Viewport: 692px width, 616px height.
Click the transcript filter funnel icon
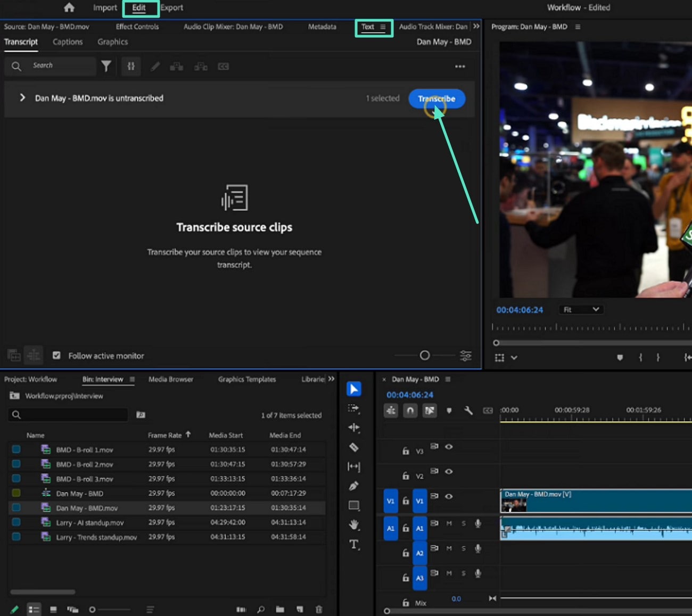pyautogui.click(x=106, y=66)
